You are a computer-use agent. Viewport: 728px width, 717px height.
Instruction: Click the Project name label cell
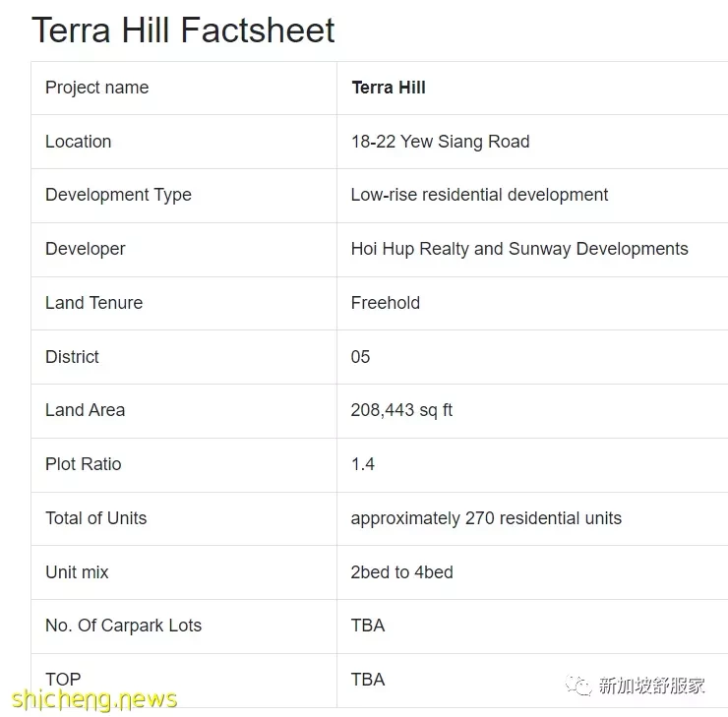pos(184,88)
